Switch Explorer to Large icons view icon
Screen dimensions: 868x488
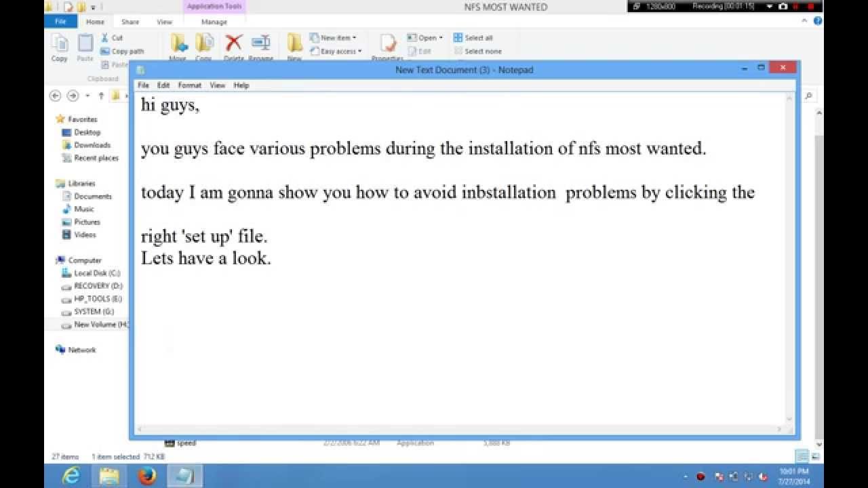(x=816, y=456)
